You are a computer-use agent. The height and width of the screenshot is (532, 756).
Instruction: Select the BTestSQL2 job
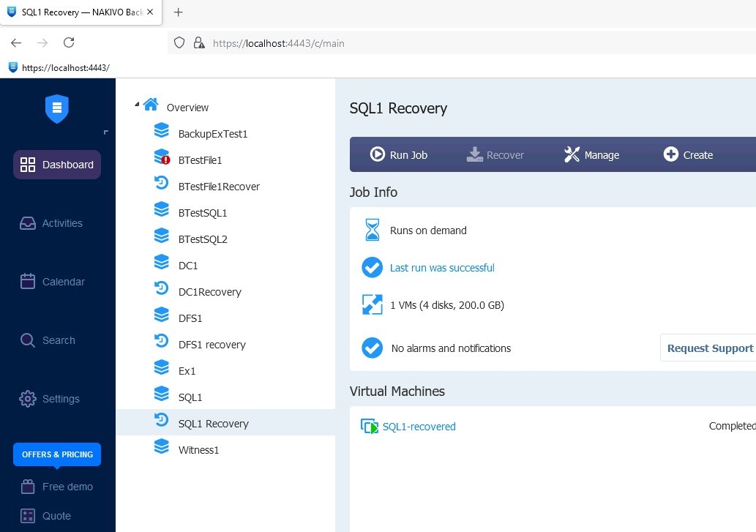coord(203,239)
